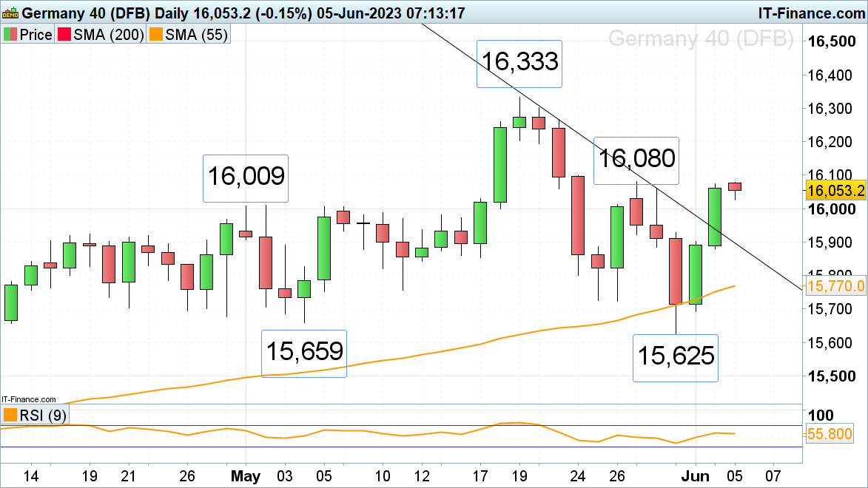Click the 15,700 price axis label
This screenshot has height=488, width=868.
point(830,309)
